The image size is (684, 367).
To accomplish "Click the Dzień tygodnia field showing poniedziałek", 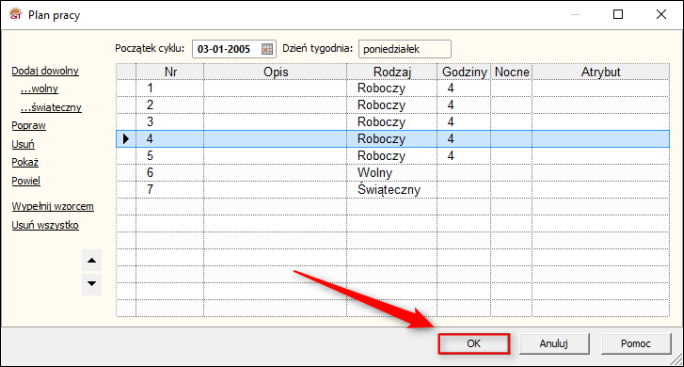I will [405, 49].
